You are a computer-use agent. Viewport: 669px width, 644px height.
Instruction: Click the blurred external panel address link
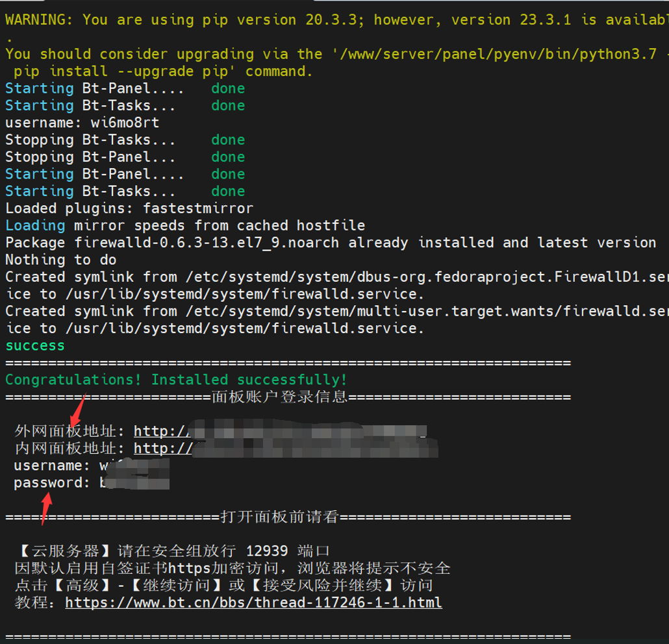click(281, 431)
